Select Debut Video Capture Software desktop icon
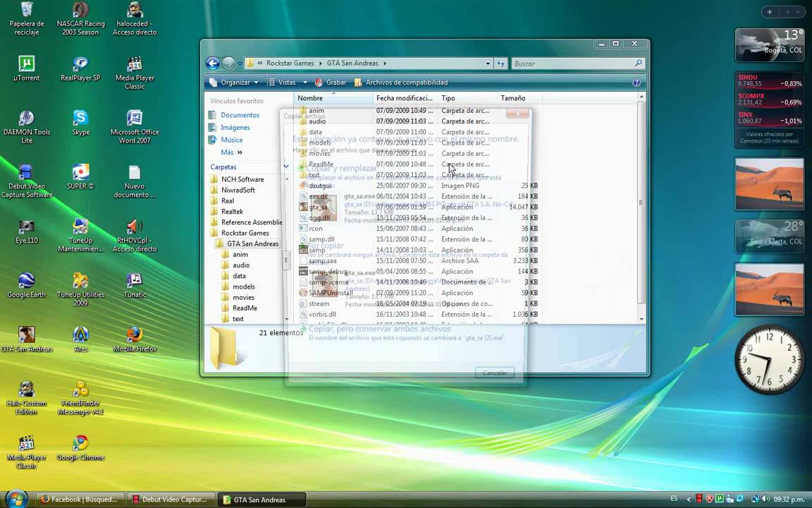 click(26, 181)
